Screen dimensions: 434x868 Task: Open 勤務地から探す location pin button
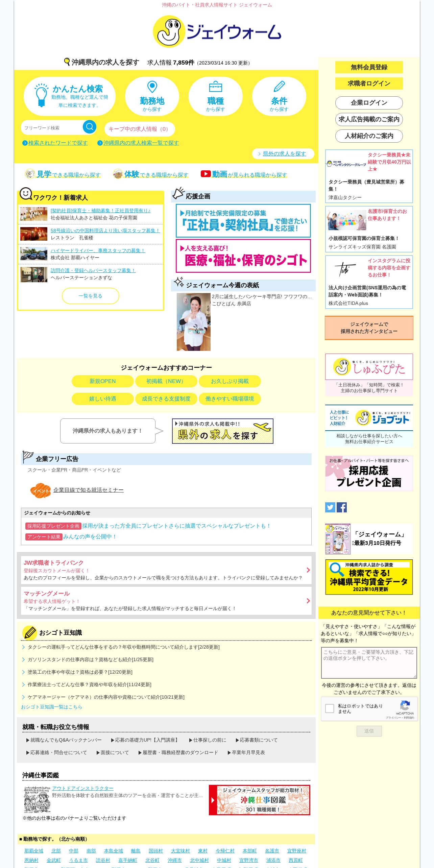click(152, 96)
